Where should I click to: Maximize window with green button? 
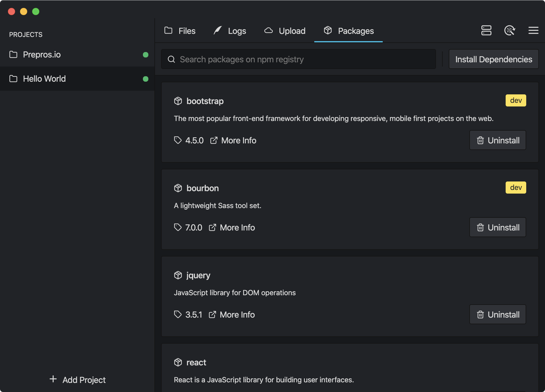pos(36,11)
